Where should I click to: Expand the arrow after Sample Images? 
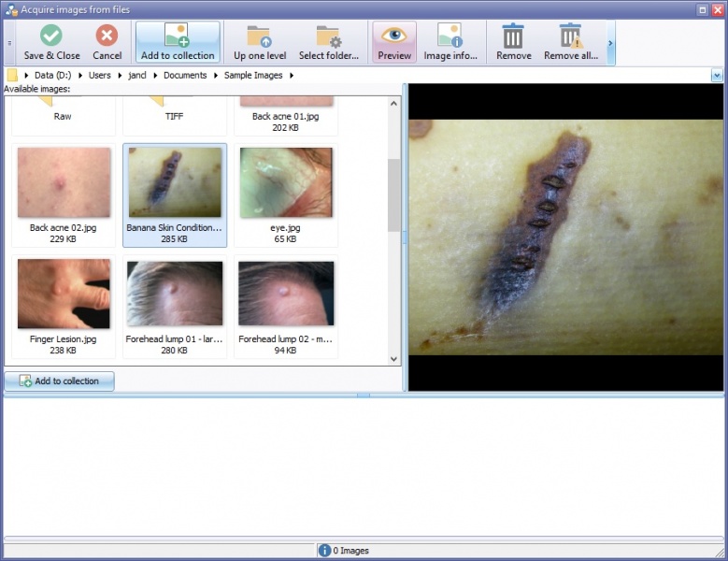(x=292, y=75)
